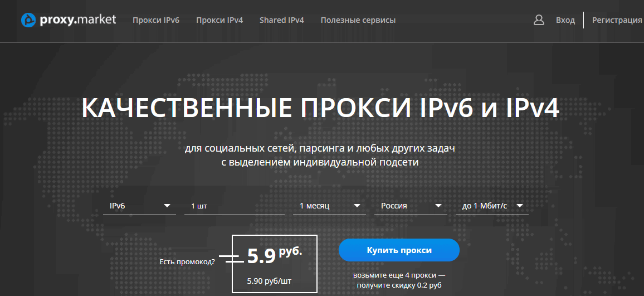Click the получите скидку 0.2 руб text
Screen dimensions: 644x296
[399, 285]
